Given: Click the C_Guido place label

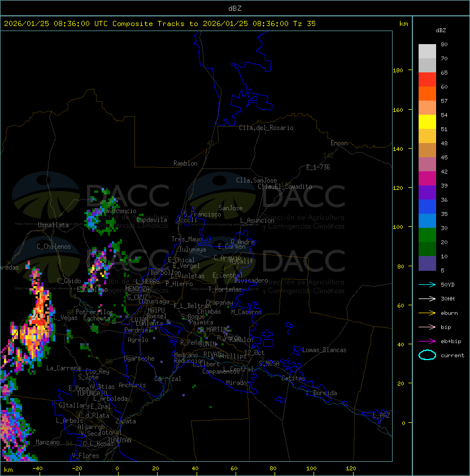Looking at the screenshot, I should click(x=69, y=281).
